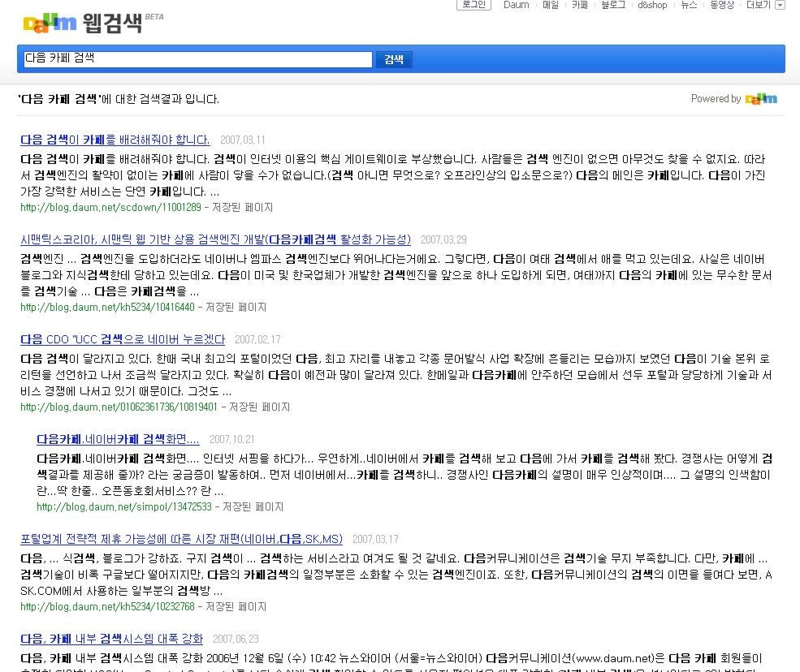Screen dimensions: 800x672
Task: Click the 로그인 button
Action: pos(474,5)
